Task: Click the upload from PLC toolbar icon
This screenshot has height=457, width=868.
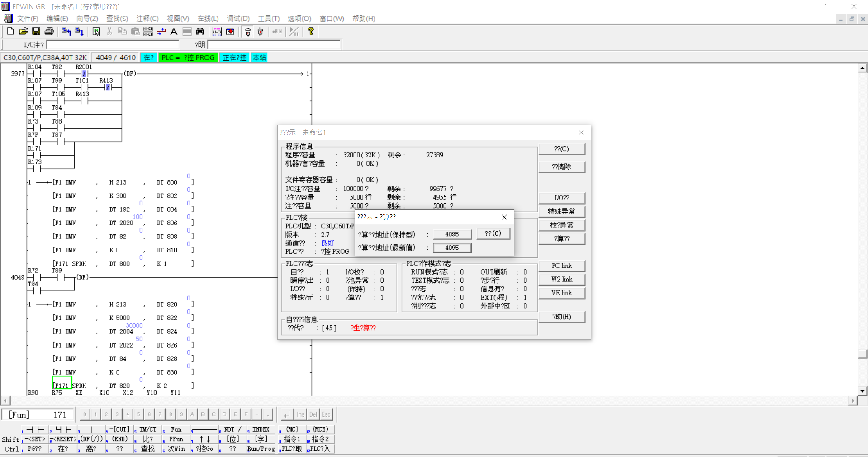Action: click(x=66, y=31)
